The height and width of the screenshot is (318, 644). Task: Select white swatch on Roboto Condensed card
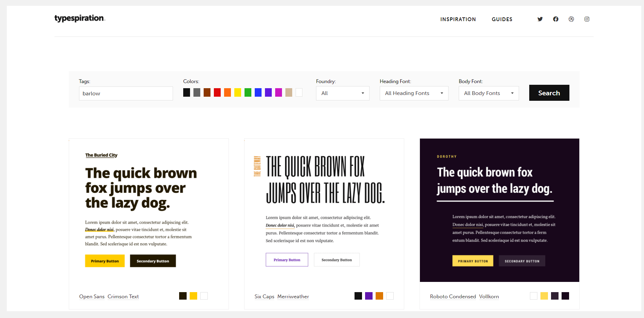click(x=534, y=296)
